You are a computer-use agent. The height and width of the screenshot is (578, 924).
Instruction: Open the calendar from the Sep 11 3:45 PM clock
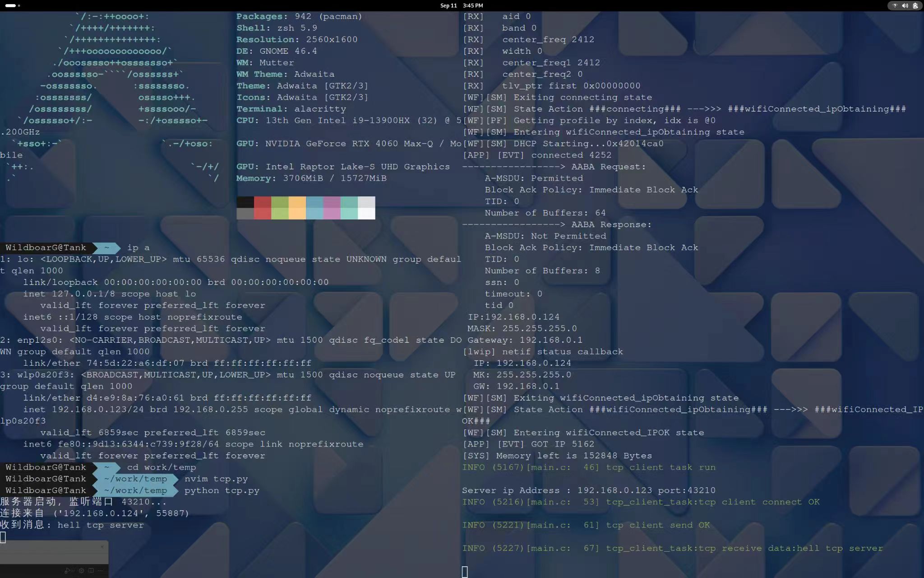(x=462, y=5)
